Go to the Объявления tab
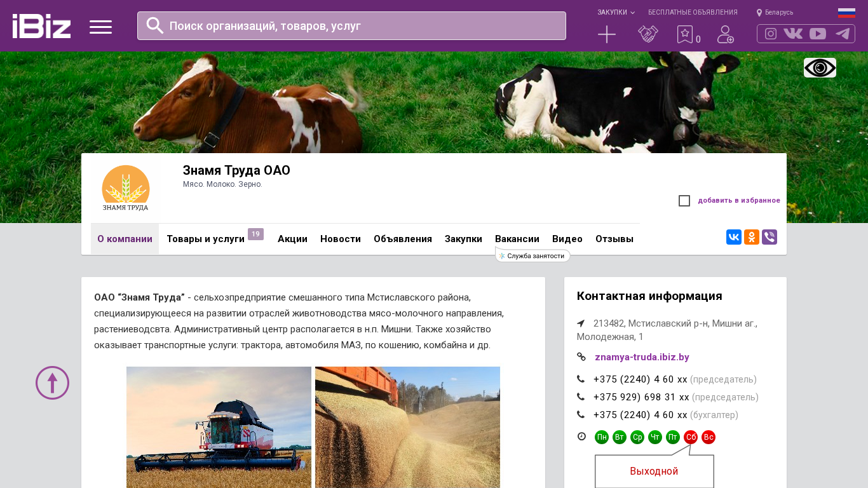Viewport: 868px width, 488px height. [x=403, y=239]
